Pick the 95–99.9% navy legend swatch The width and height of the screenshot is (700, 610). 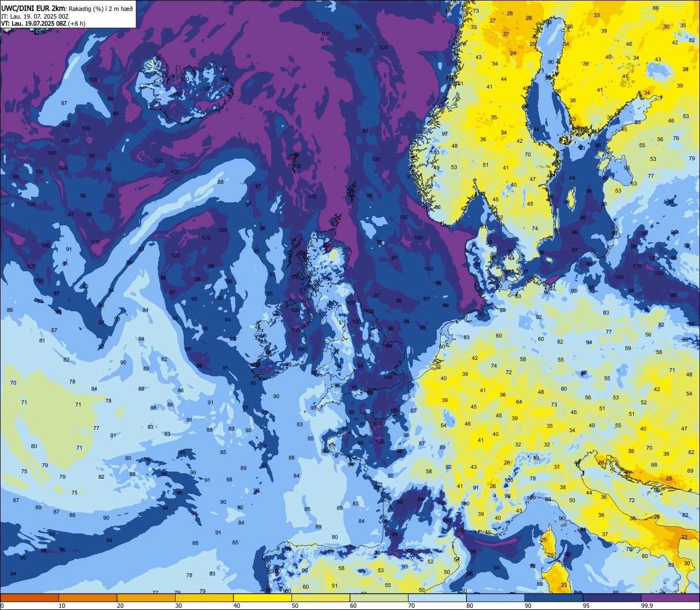pos(612,597)
